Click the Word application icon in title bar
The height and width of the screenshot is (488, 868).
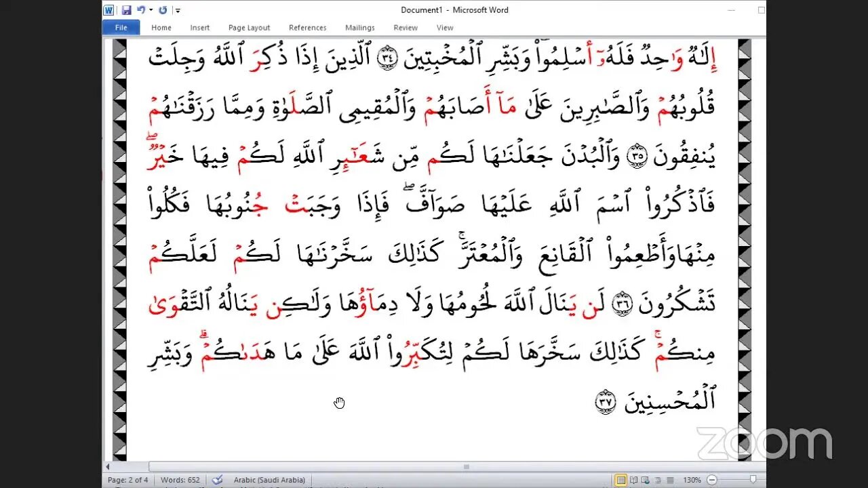pos(108,10)
